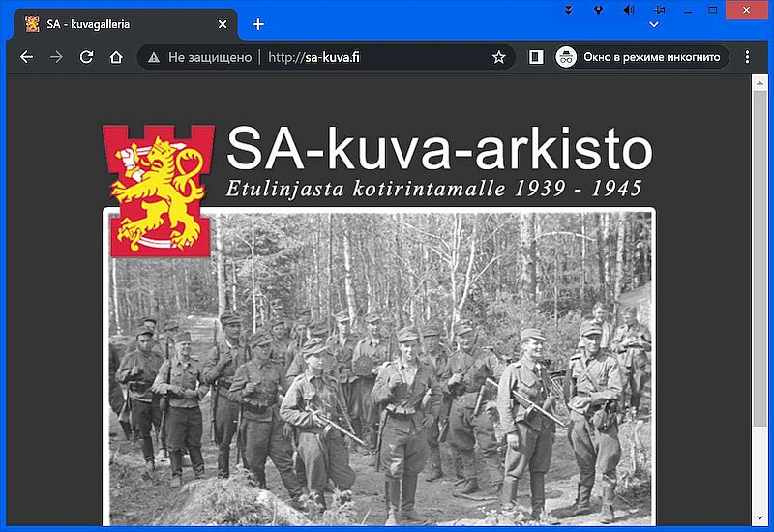The image size is (774, 532).
Task: Click the speaker volume icon in title bar
Action: (628, 10)
